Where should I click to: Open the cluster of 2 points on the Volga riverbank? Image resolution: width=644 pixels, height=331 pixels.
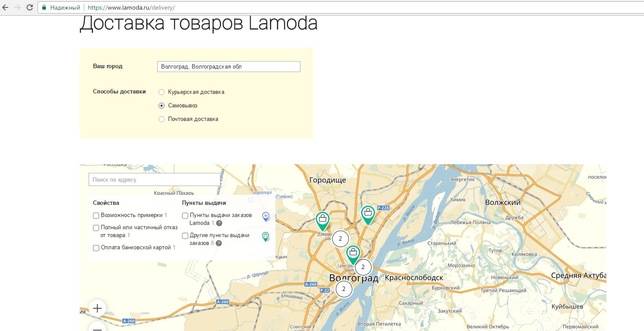coord(363,267)
